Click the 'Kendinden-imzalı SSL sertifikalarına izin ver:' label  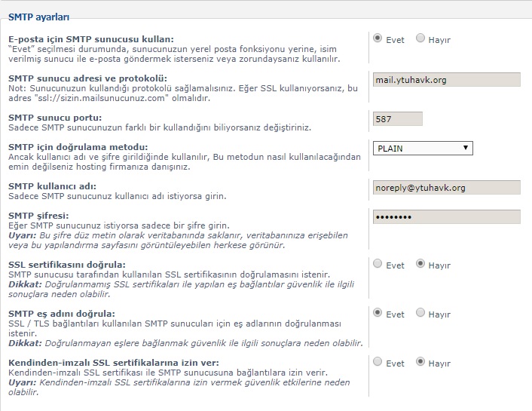[114, 363]
